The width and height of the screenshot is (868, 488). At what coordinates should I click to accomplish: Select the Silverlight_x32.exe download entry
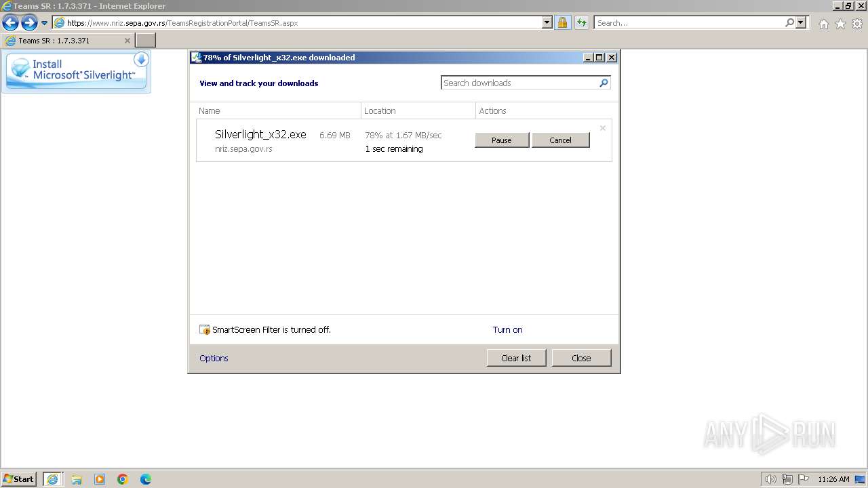(404, 140)
